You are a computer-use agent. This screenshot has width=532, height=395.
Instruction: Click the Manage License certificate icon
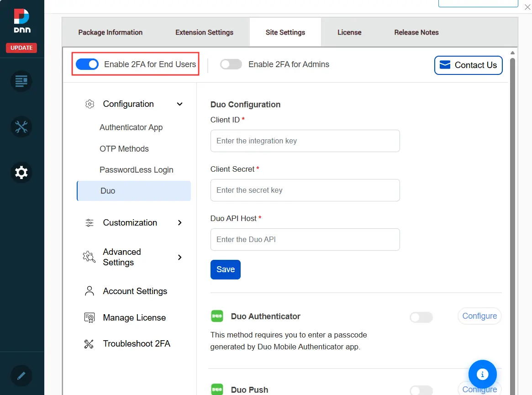[90, 318]
